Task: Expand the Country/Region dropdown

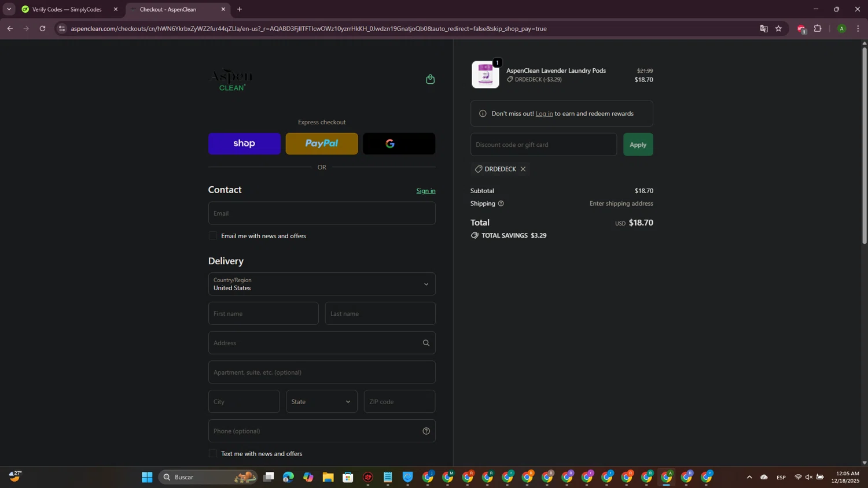Action: click(322, 284)
